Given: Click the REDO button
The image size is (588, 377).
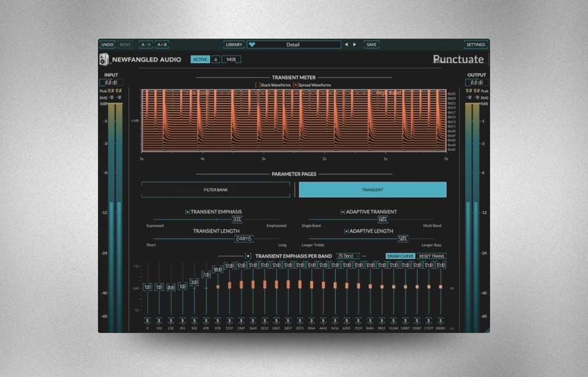Looking at the screenshot, I should (125, 45).
